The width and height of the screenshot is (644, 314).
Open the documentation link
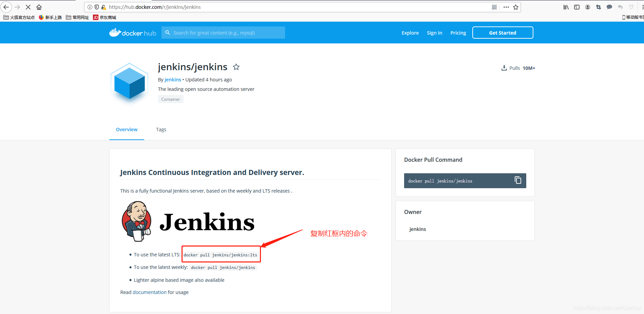coord(150,292)
